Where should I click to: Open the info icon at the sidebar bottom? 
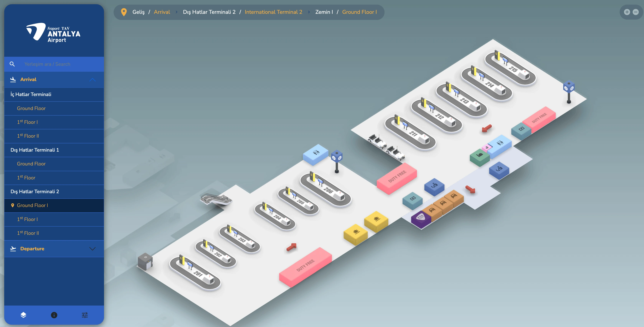54,315
